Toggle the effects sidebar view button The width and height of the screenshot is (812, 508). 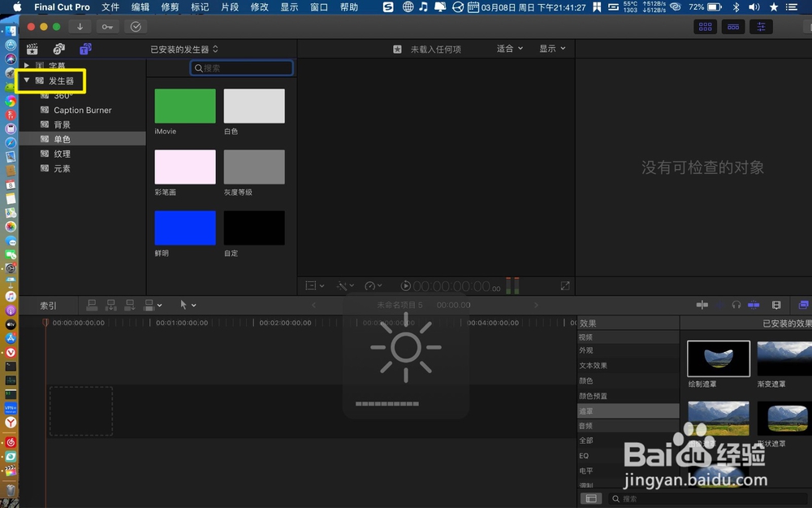591,499
